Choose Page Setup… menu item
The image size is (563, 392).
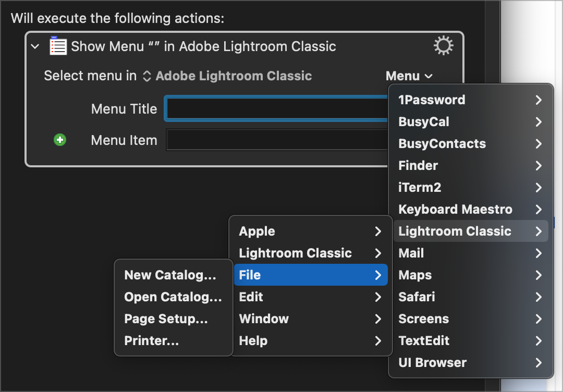coord(174,319)
